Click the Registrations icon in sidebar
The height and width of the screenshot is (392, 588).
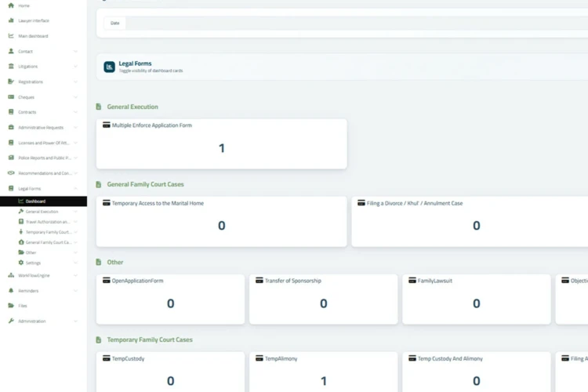[11, 82]
